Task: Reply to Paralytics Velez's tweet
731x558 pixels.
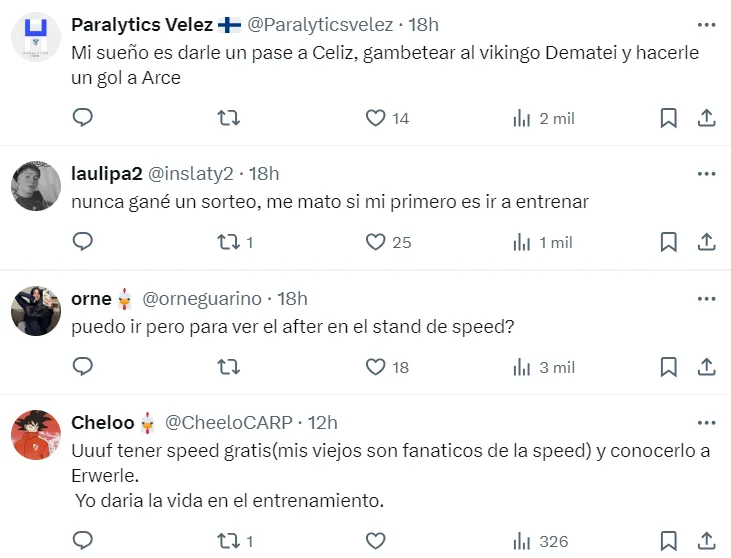Action: click(83, 118)
